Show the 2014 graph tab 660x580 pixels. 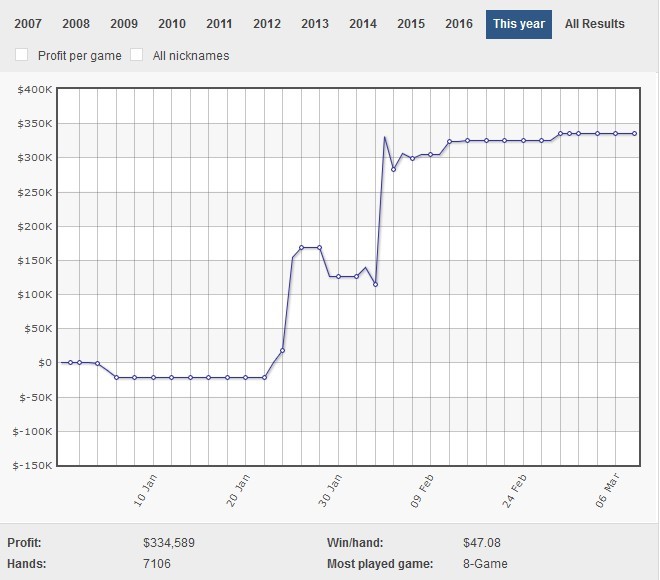tap(363, 24)
